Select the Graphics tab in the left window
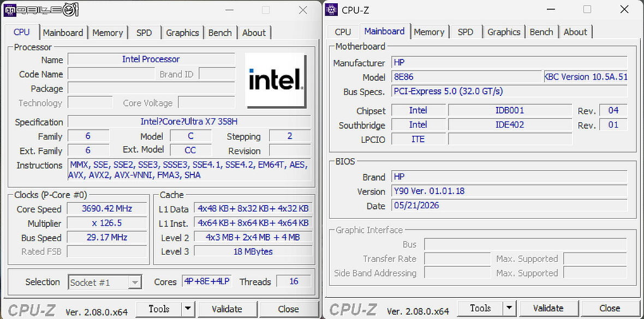The image size is (644, 319). click(182, 32)
